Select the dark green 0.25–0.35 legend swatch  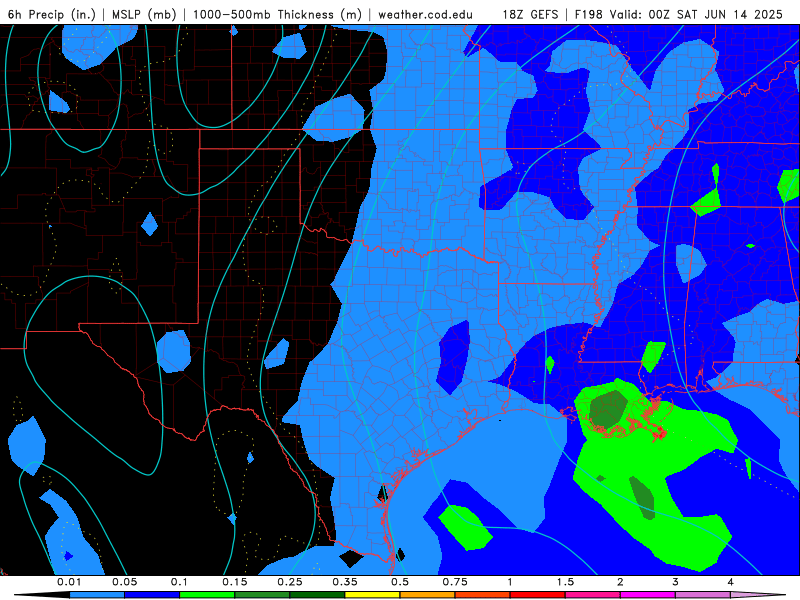pos(317,595)
